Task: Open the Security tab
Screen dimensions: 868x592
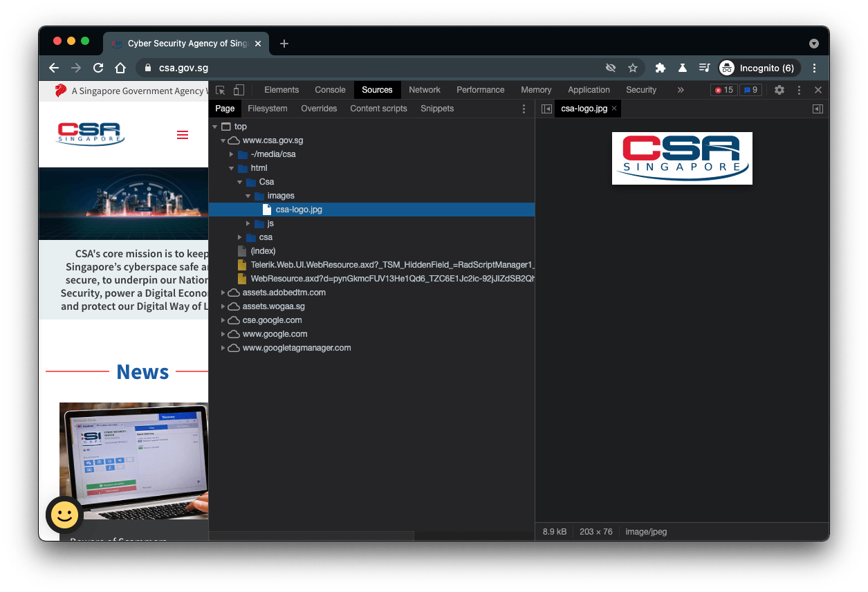Action: point(641,90)
